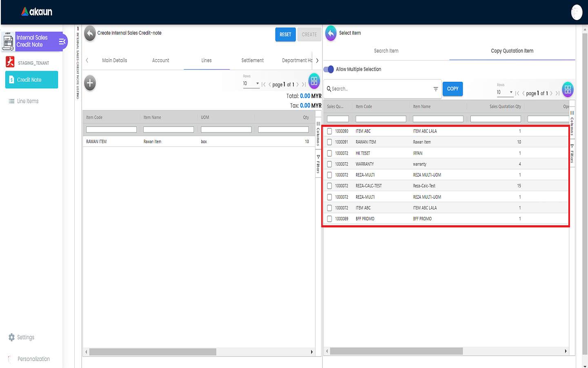Open the Rows dropdown in the Lines panel
Image resolution: width=588 pixels, height=368 pixels.
pyautogui.click(x=251, y=84)
